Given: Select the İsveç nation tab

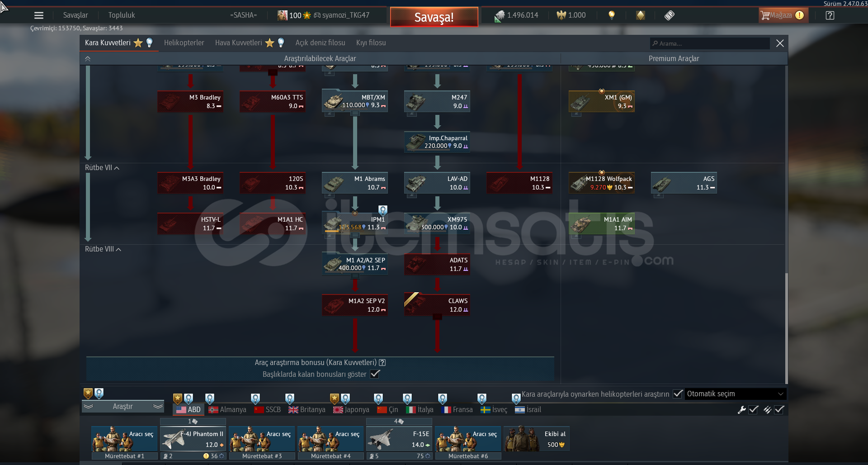Looking at the screenshot, I should point(494,410).
